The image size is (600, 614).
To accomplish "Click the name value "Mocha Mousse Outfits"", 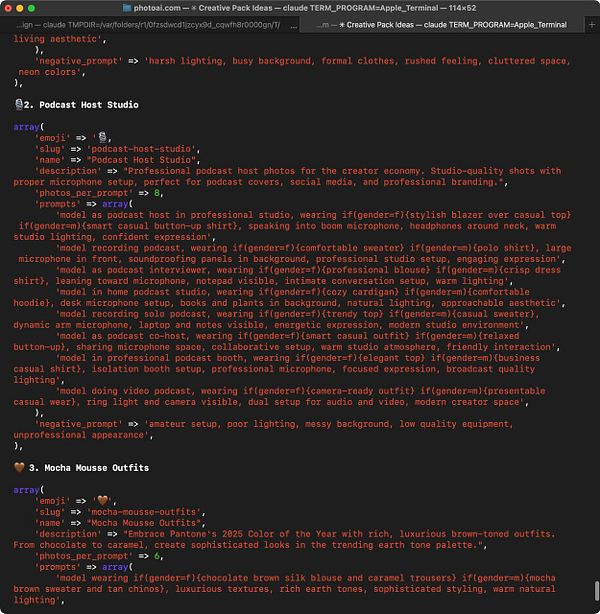I will 144,523.
